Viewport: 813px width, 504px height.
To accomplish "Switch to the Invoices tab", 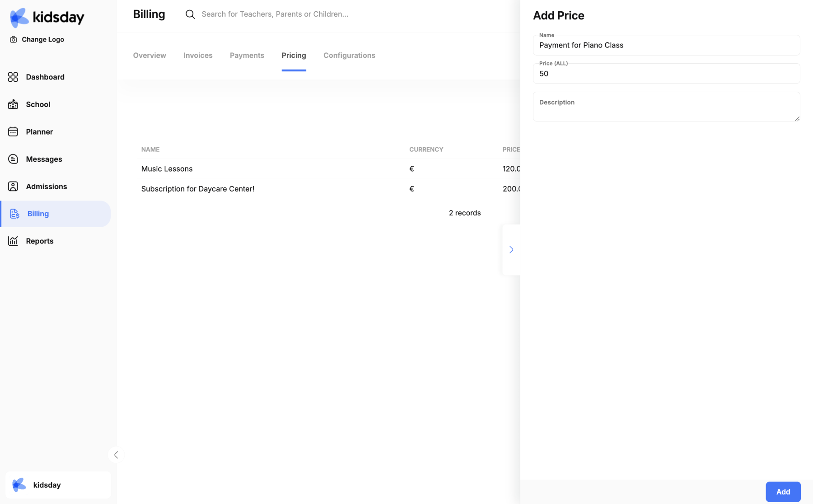I will click(x=198, y=56).
